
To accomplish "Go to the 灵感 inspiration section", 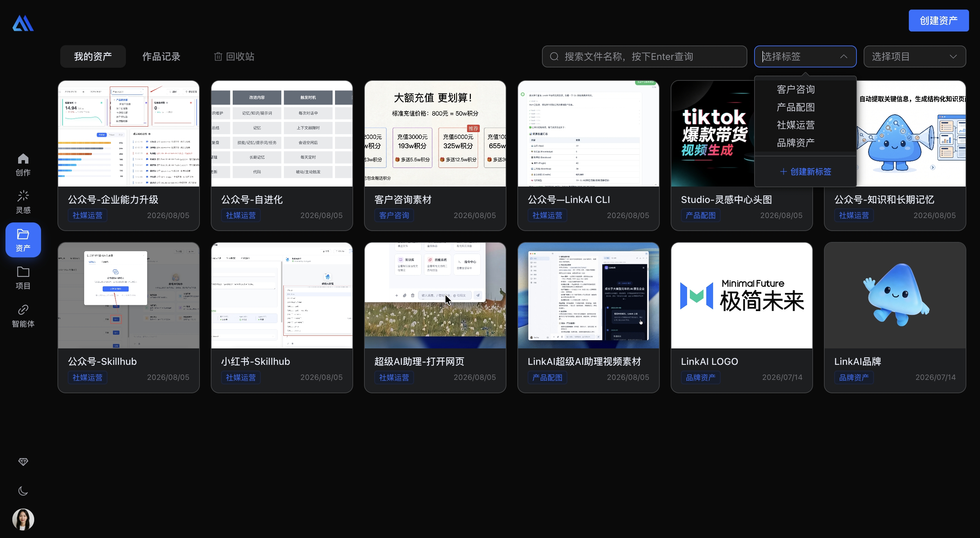I will tap(23, 202).
